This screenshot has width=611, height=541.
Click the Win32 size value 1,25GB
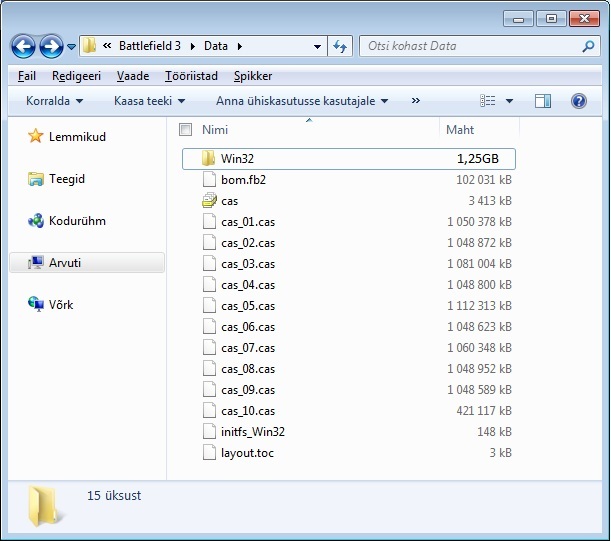[478, 159]
